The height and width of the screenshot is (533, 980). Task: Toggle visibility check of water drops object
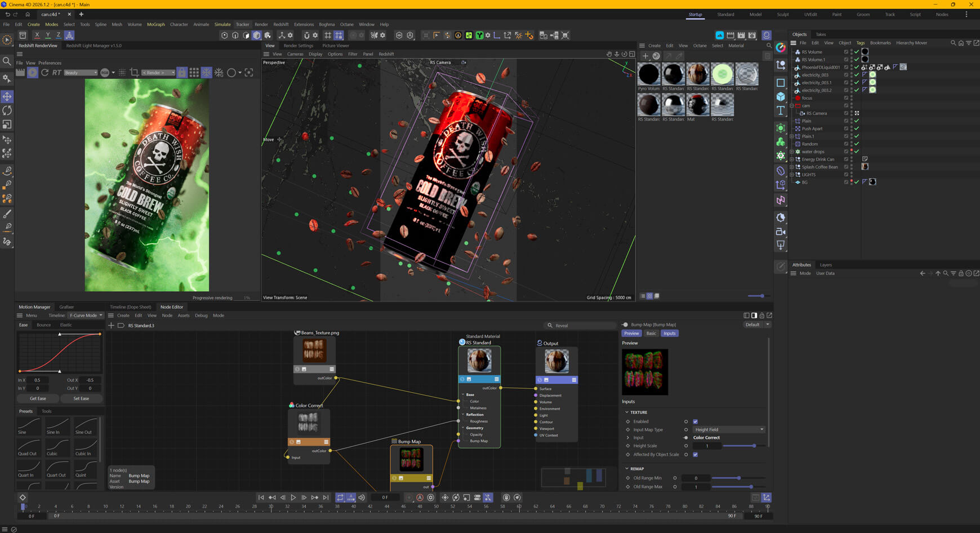(857, 152)
